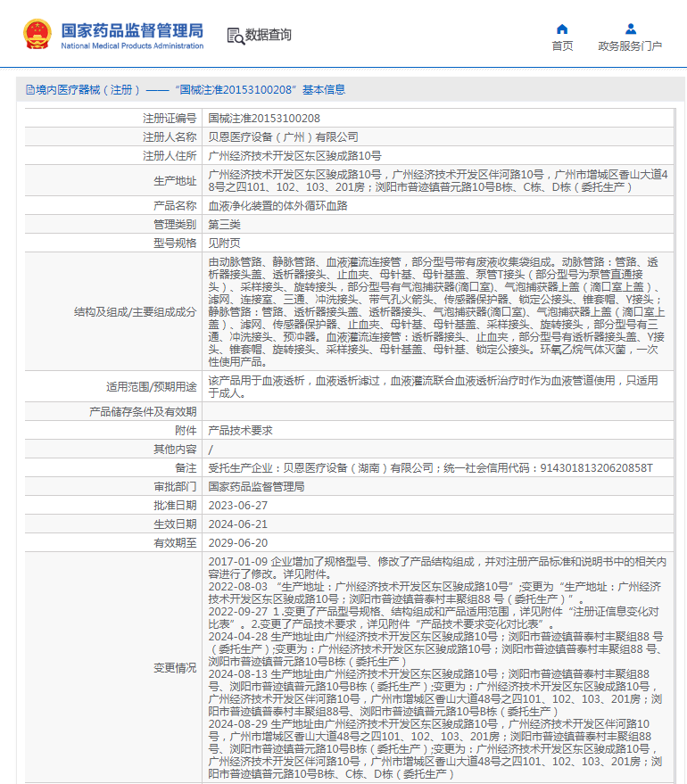Viewport: 687px width, 784px height.
Task: Select the intended use text 该产品用于血液透析
Action: [433, 387]
